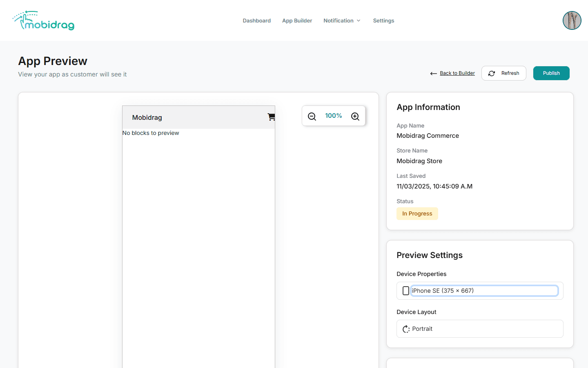
Task: Click the mobidrag logo
Action: coord(43,20)
